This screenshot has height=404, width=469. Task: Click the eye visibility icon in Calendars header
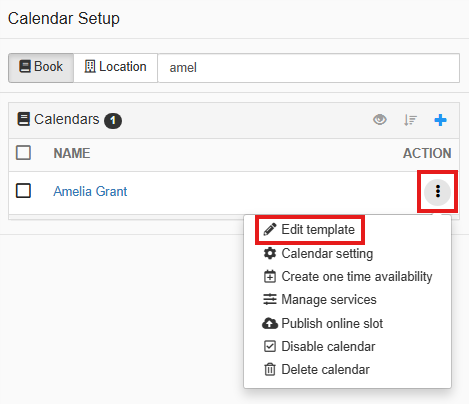[380, 119]
